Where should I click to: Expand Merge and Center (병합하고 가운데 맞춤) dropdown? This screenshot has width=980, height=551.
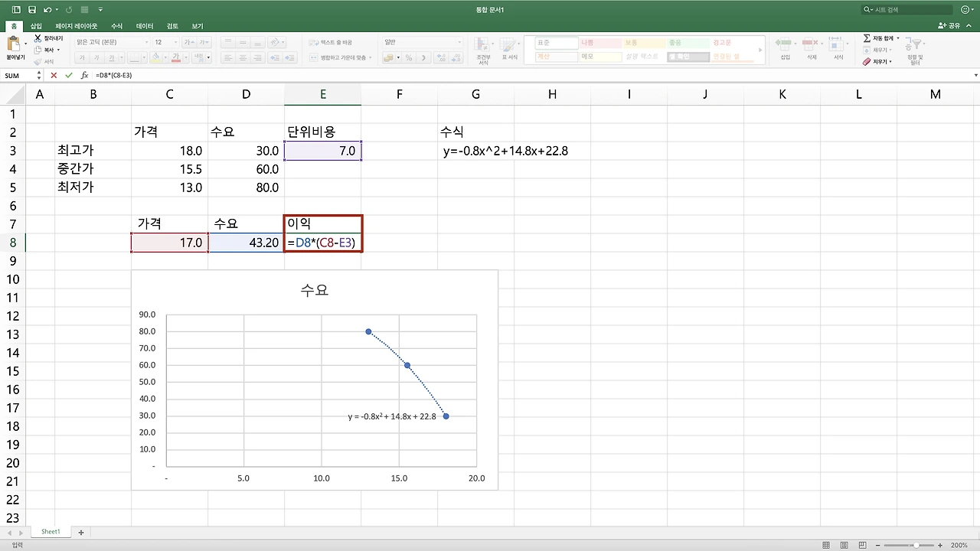[x=371, y=57]
